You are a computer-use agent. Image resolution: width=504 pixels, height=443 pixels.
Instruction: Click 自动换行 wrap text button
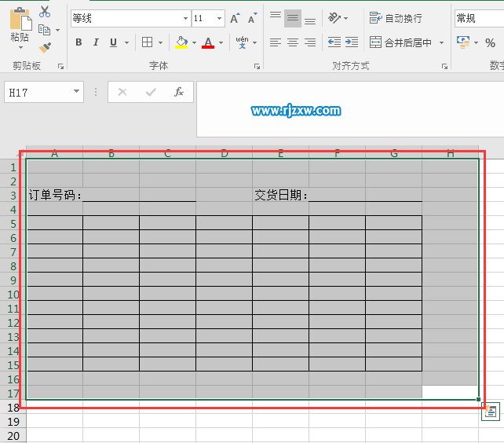click(396, 18)
